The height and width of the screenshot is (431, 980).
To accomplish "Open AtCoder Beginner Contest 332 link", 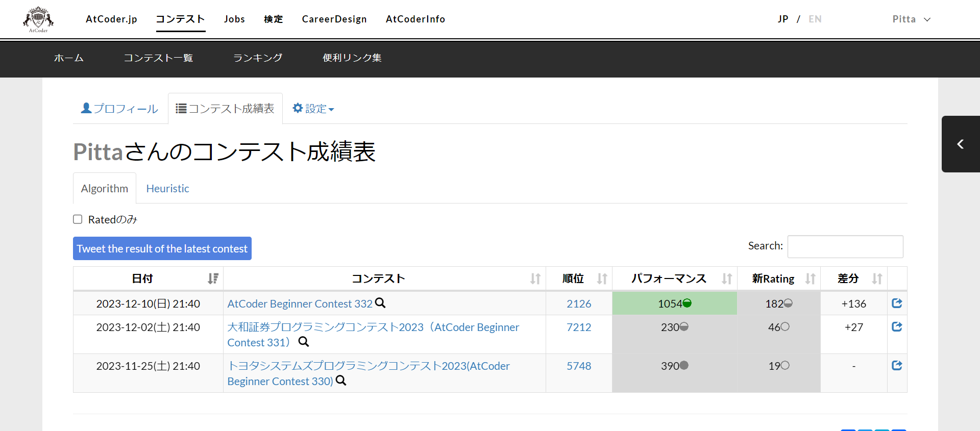I will 300,303.
